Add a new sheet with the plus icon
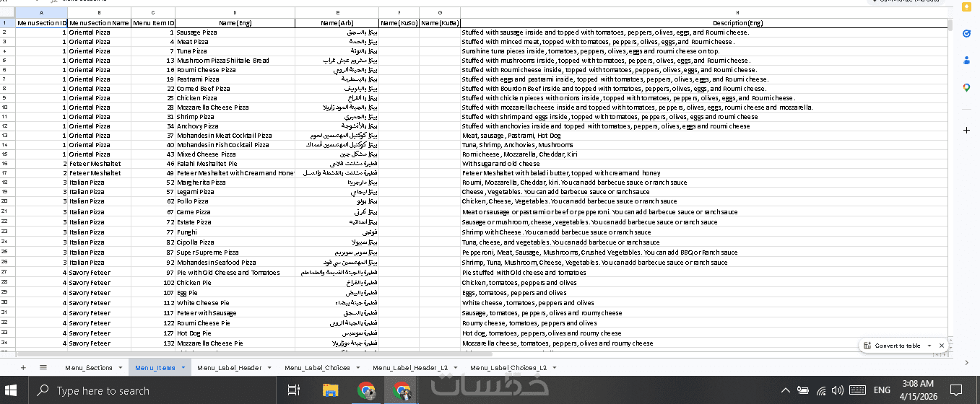Viewport: 980px width, 404px height. [23, 367]
